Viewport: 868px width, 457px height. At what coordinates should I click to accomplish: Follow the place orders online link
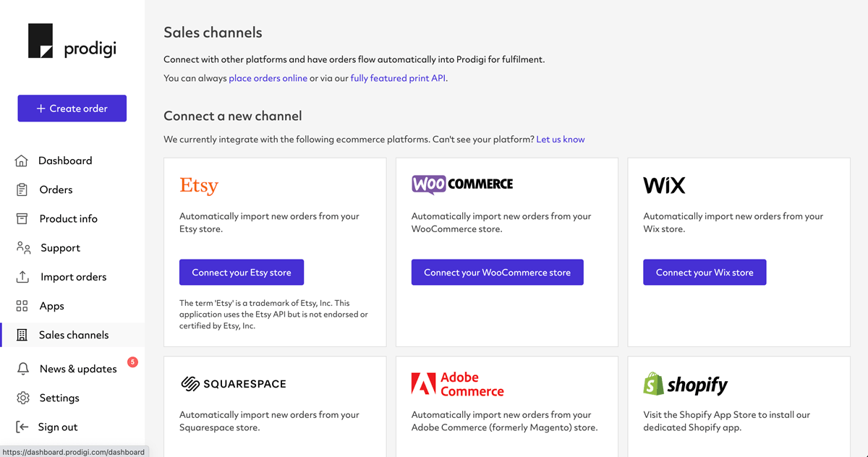click(x=268, y=78)
